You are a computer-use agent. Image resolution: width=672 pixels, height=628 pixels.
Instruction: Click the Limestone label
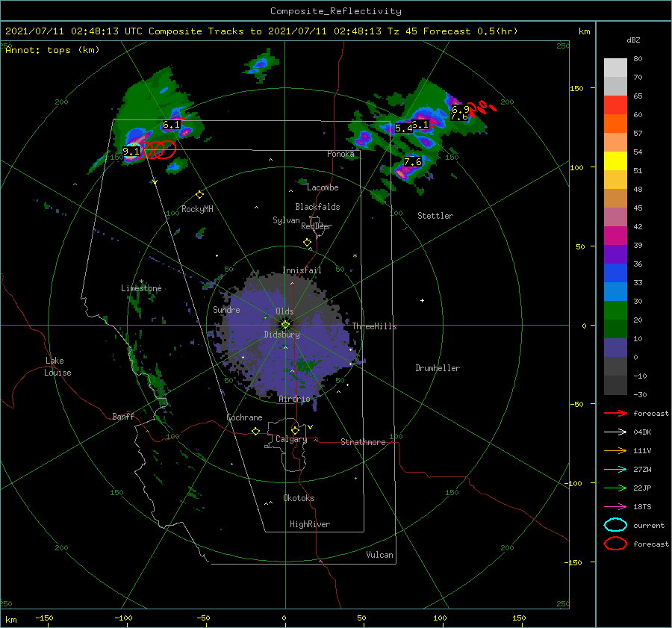coord(141,288)
